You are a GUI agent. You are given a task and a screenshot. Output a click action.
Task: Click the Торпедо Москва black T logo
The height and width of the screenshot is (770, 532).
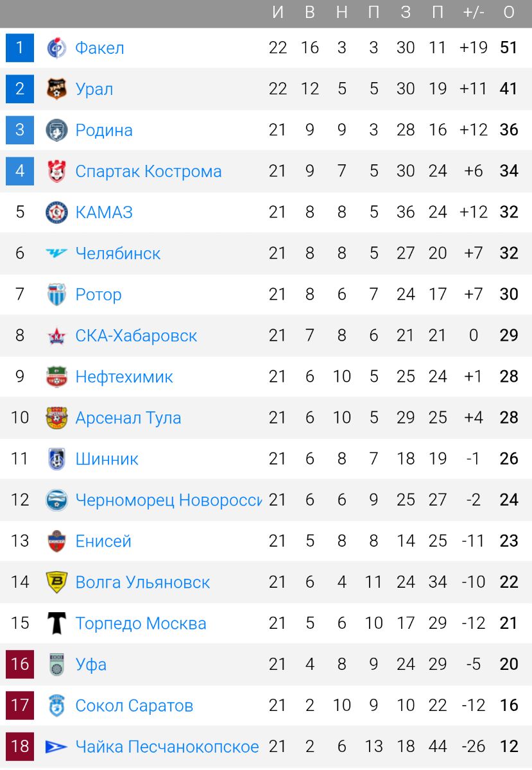coord(56,623)
